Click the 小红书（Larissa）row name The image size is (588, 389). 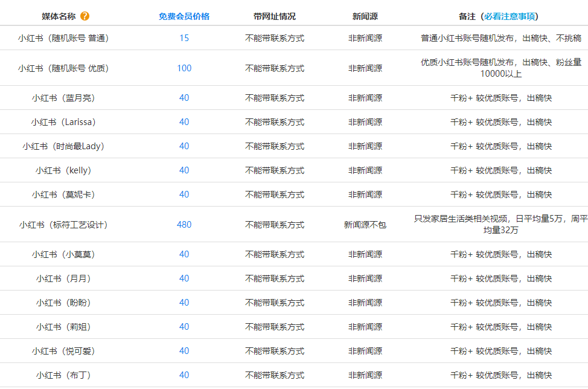[63, 122]
